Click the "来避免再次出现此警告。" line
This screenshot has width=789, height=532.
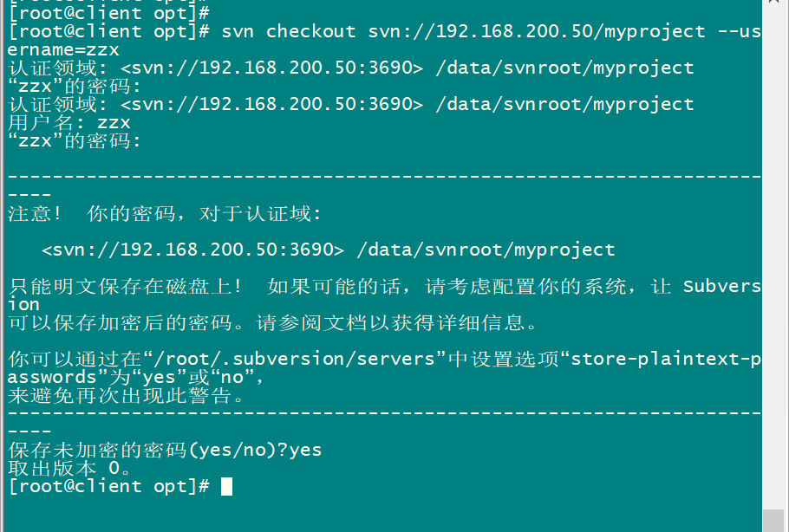(126, 396)
